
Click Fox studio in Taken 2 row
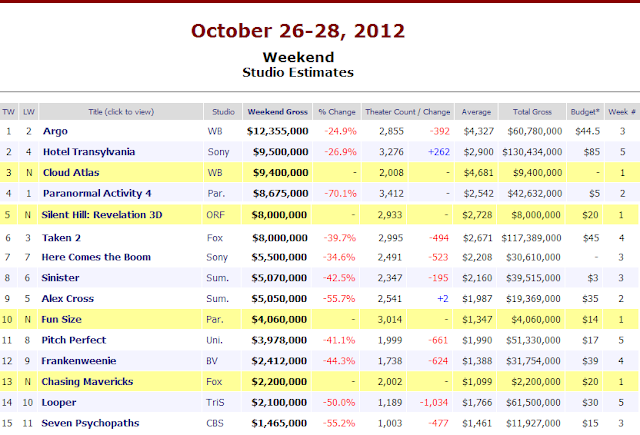click(215, 237)
